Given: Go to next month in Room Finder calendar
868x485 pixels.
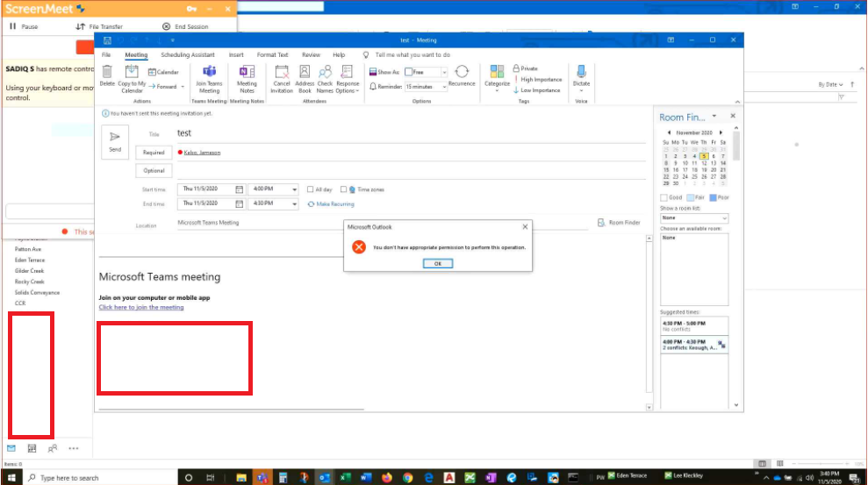Looking at the screenshot, I should [x=721, y=132].
